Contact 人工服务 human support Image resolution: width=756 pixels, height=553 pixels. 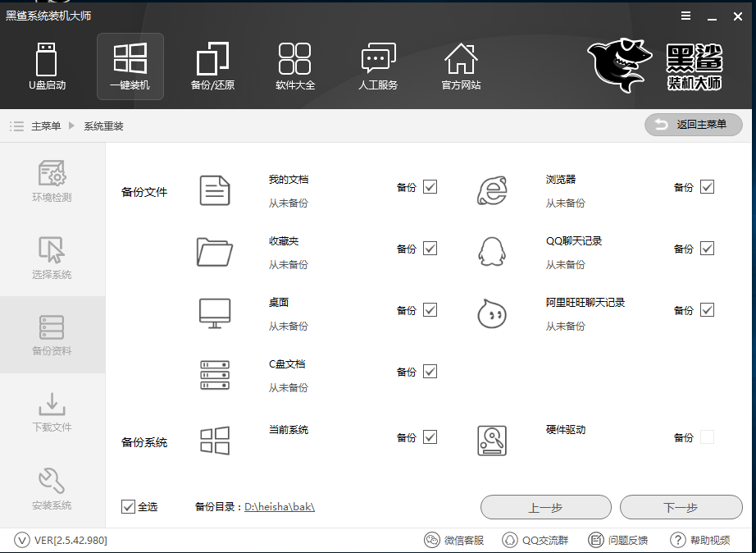coord(378,66)
